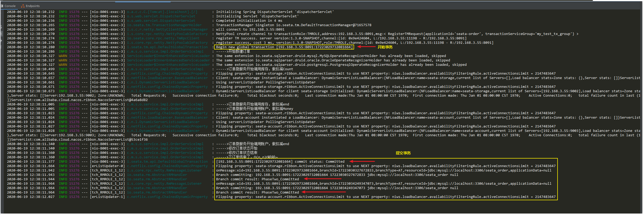Click the "调用账户，做扣减Money" message

tap(255, 109)
